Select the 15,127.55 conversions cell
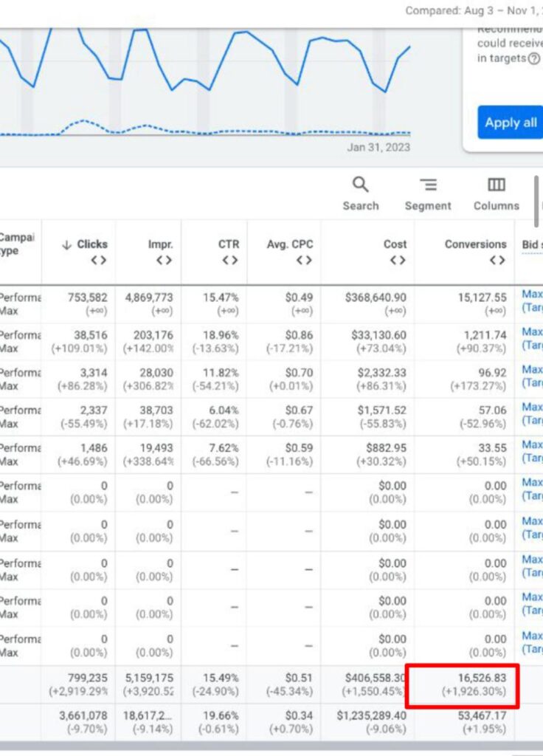Viewport: 543px width, 756px height. tap(465, 304)
